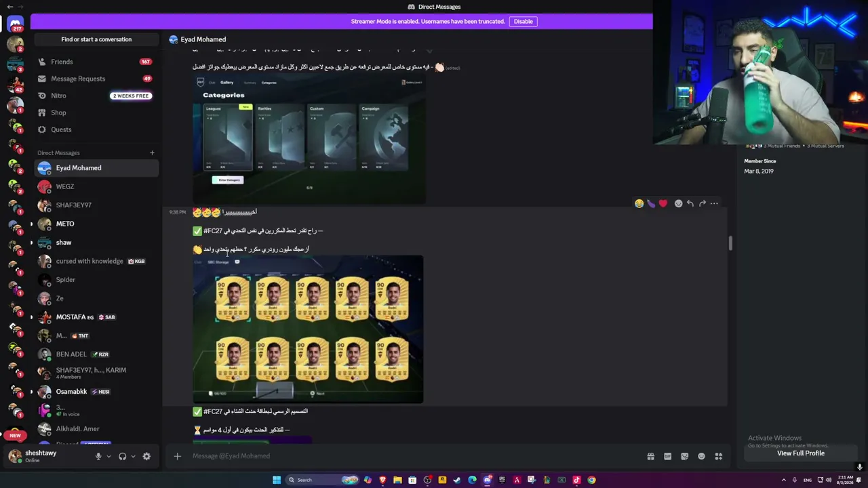
Task: Open the Spider direct message
Action: (x=96, y=280)
